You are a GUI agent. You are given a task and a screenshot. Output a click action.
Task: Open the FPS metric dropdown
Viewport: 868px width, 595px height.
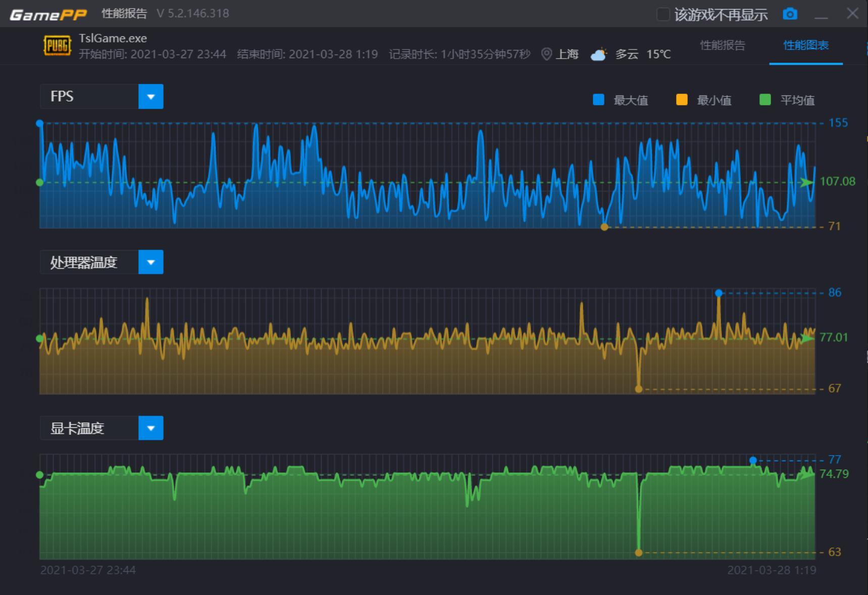pyautogui.click(x=150, y=96)
